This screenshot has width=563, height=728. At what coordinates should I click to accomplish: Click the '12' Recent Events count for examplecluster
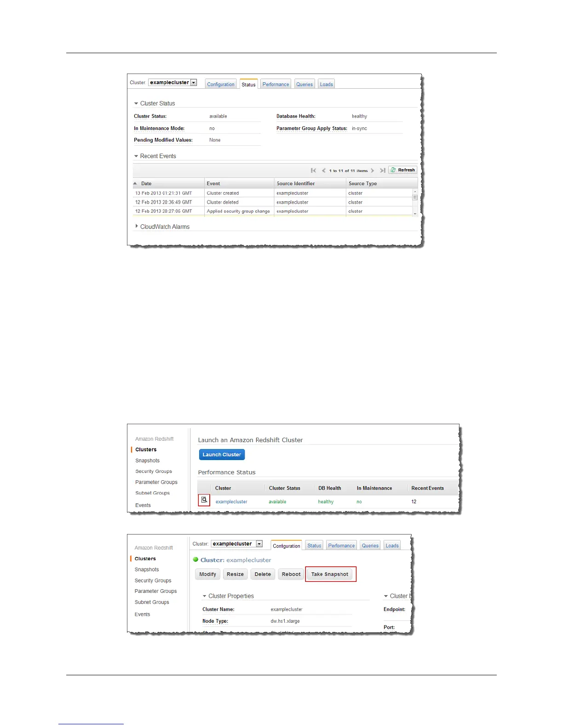tap(414, 501)
